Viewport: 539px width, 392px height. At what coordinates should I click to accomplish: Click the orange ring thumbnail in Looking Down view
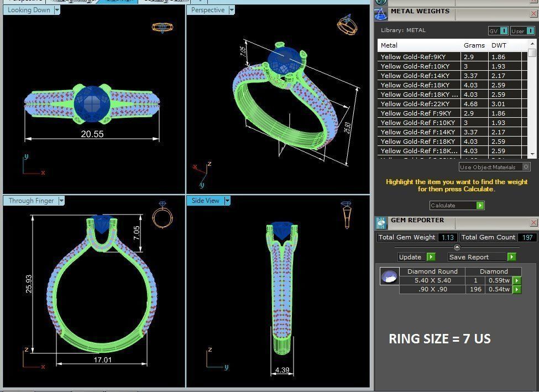click(x=162, y=28)
